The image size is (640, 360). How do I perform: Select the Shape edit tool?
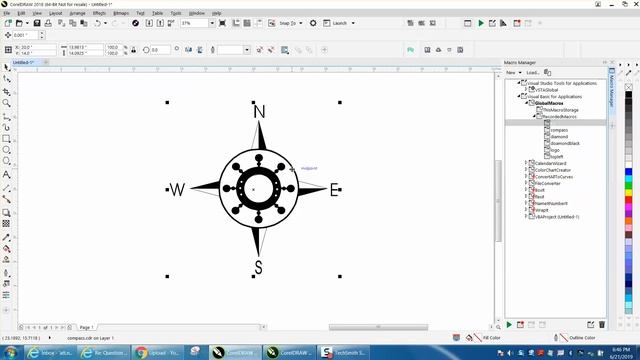(x=7, y=79)
